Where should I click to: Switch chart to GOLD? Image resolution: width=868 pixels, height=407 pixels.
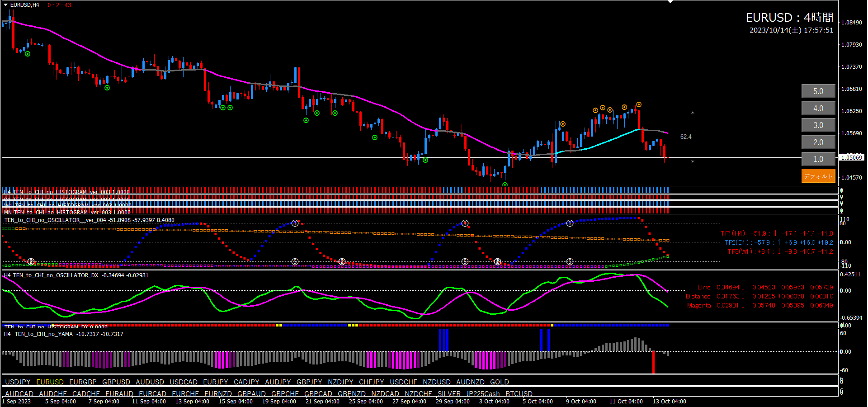click(500, 382)
